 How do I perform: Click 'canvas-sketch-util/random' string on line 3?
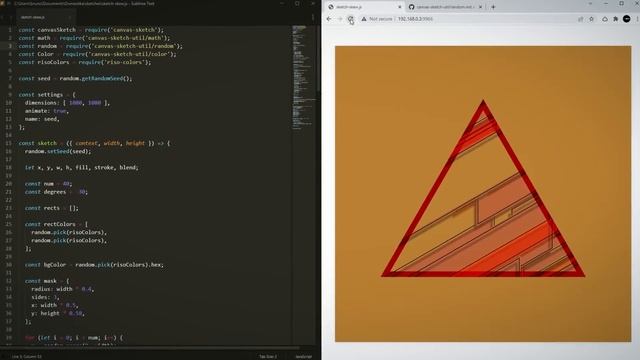tap(133, 46)
